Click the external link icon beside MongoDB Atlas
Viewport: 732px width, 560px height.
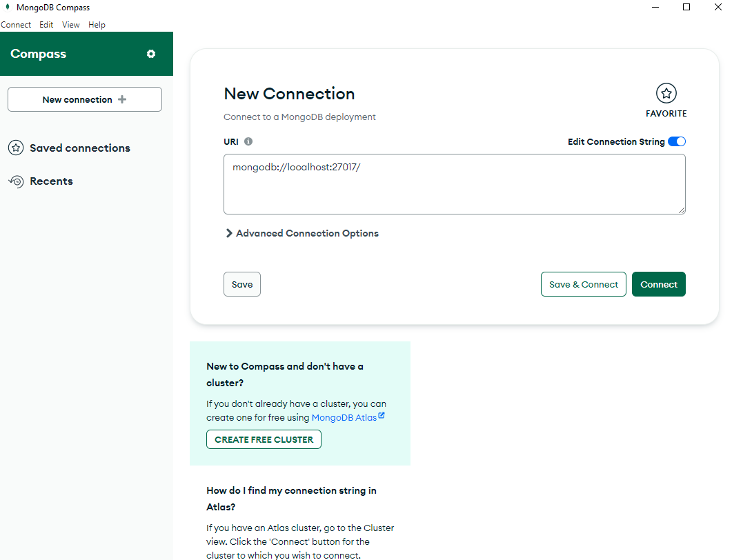[x=382, y=415]
